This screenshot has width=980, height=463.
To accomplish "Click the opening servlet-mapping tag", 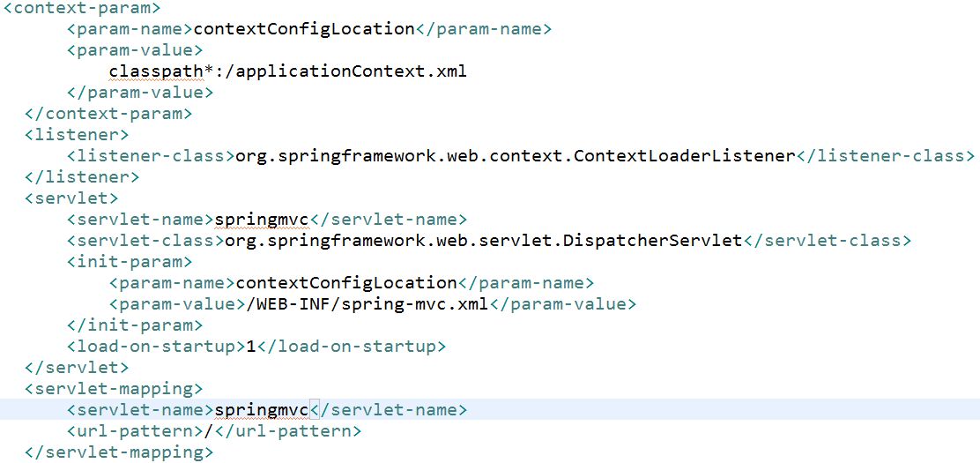I will 114,389.
